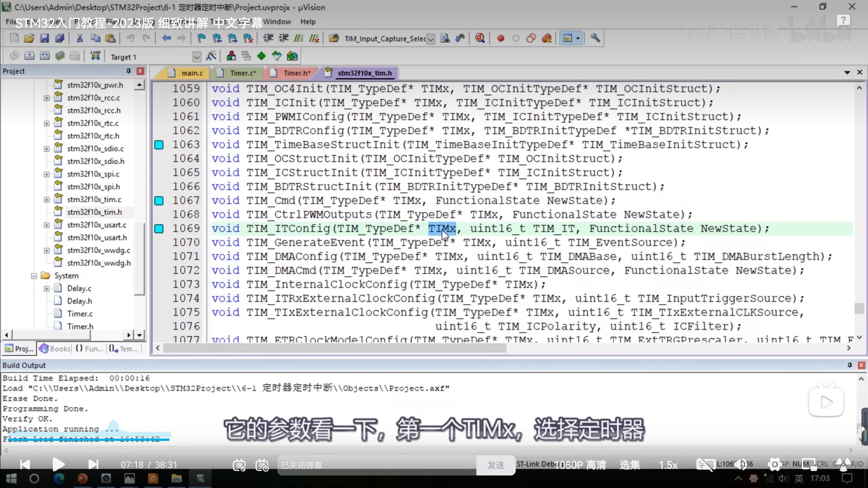Click the Configuration wrench icon
The height and width of the screenshot is (488, 868).
point(595,38)
